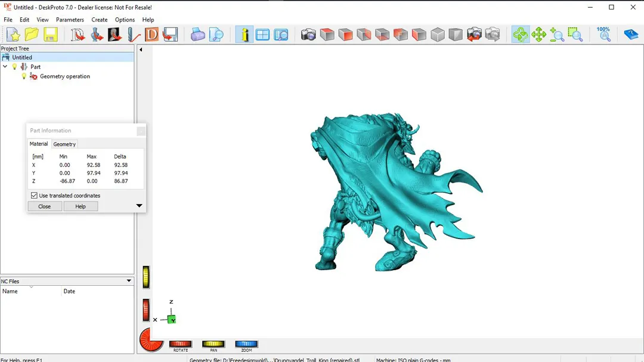Image resolution: width=644 pixels, height=362 pixels.
Task: Select Untitled project in tree
Action: pos(22,57)
